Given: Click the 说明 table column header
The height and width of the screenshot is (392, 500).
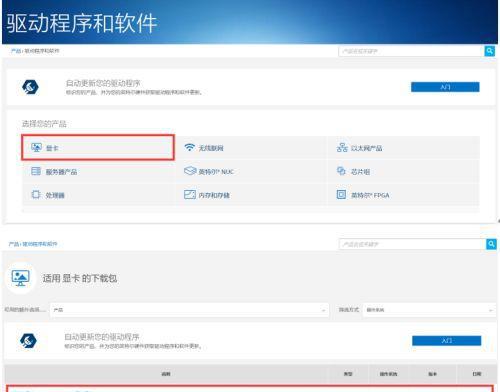Looking at the screenshot, I should point(166,374).
